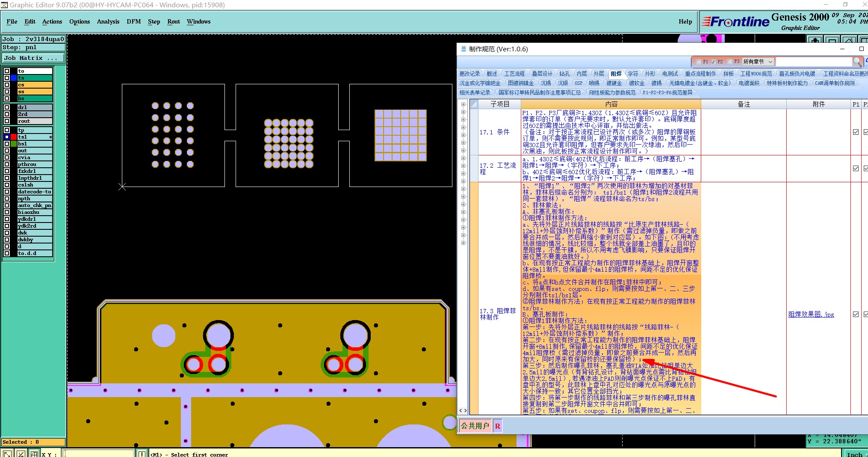Toggle the visibility box of layer pthrou
The height and width of the screenshot is (457, 868).
pyautogui.click(x=7, y=164)
